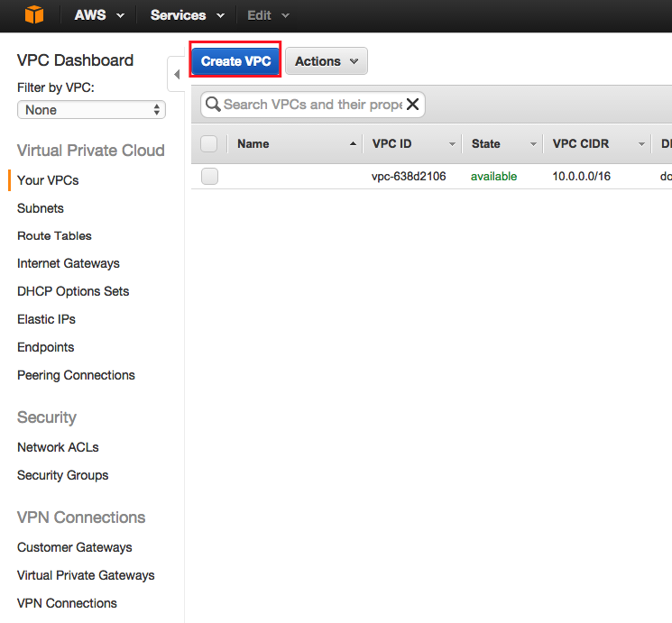Select the checkbox for vpc-638d2106 row

[x=209, y=176]
